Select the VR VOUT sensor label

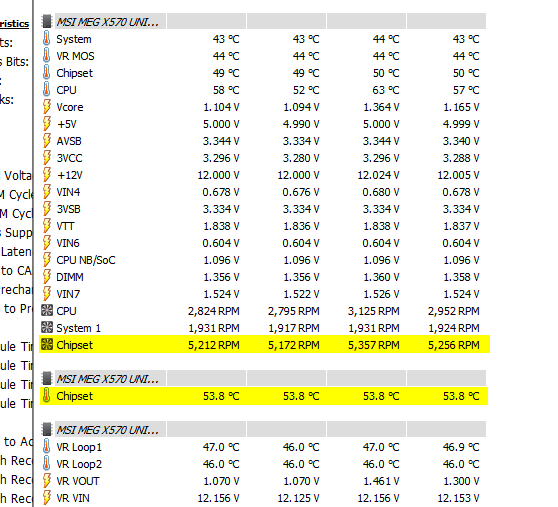coord(78,481)
